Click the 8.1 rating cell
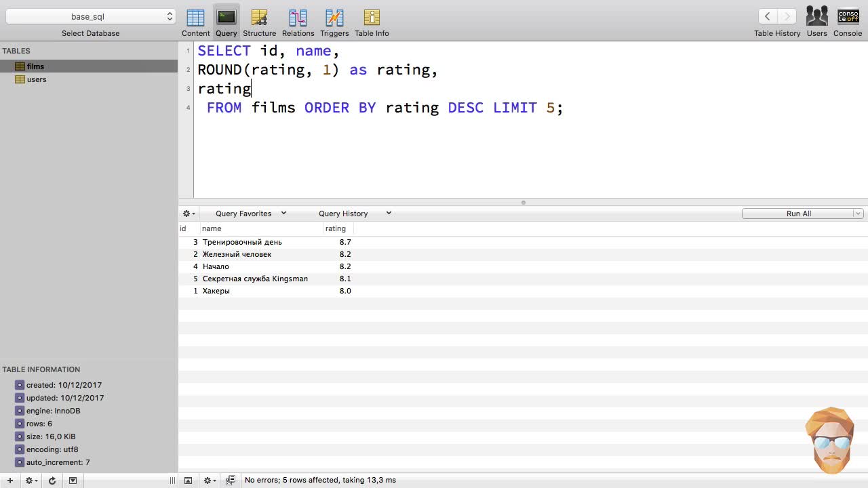Viewport: 868px width, 488px height. click(x=345, y=279)
